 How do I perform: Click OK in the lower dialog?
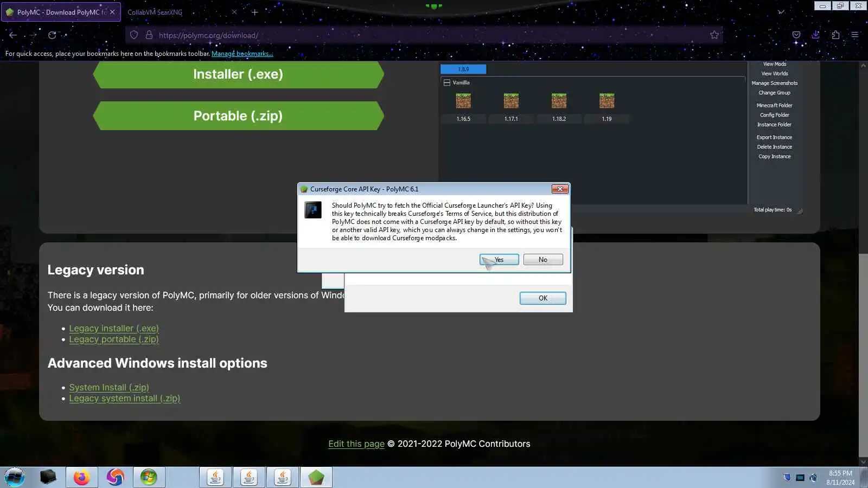click(543, 298)
